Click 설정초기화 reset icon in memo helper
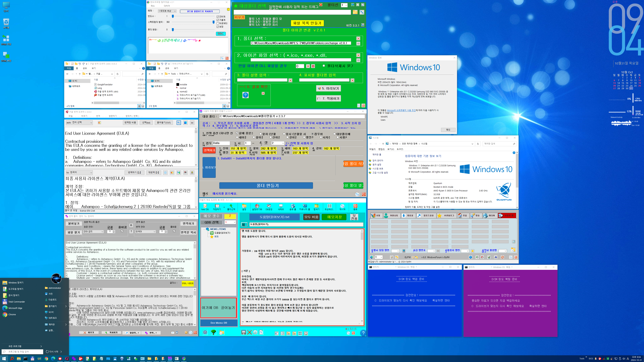Viewport: 644px width, 362px height. click(x=257, y=207)
